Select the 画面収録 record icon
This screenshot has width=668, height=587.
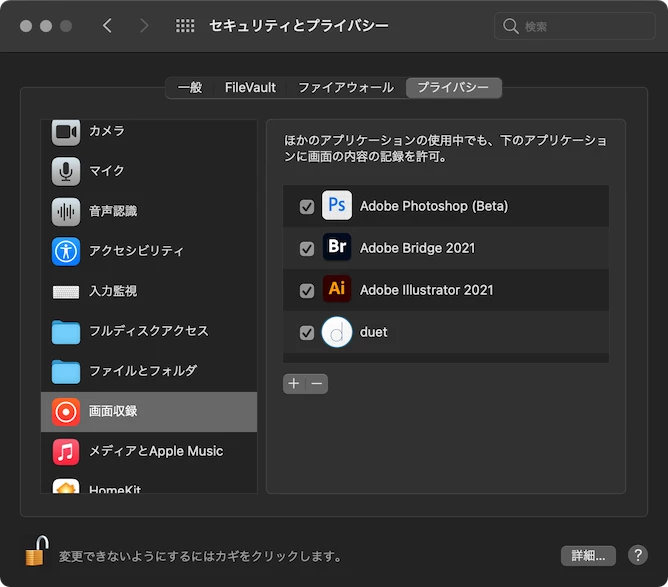coord(66,412)
